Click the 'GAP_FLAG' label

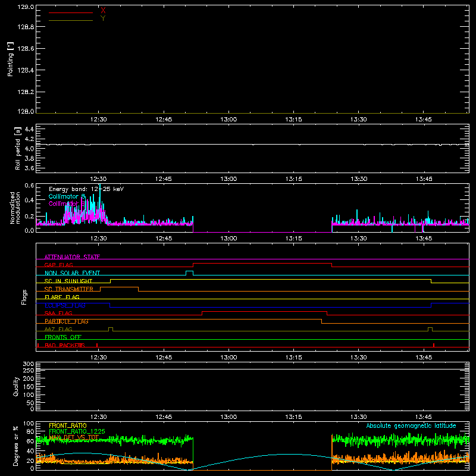[58, 265]
